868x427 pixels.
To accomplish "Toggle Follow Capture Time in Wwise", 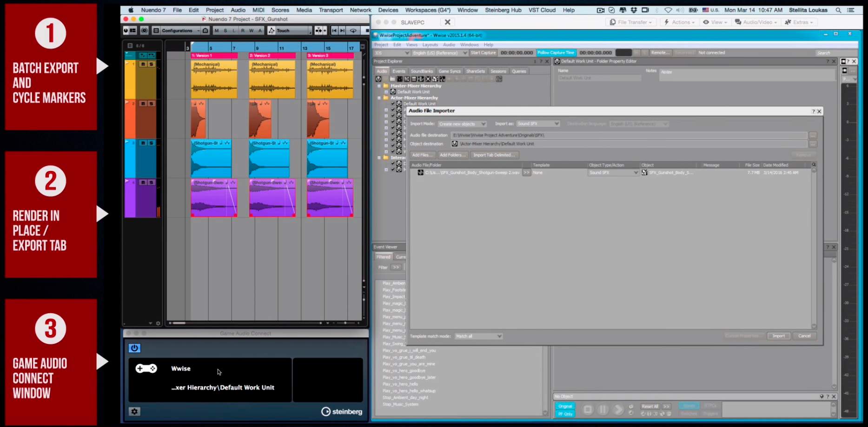I will 556,53.
